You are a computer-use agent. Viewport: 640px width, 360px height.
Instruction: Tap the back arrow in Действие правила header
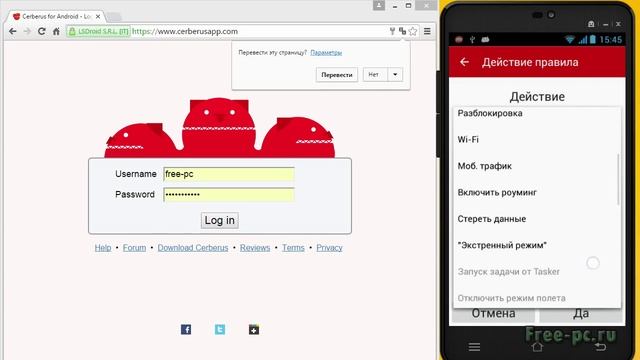pos(464,62)
